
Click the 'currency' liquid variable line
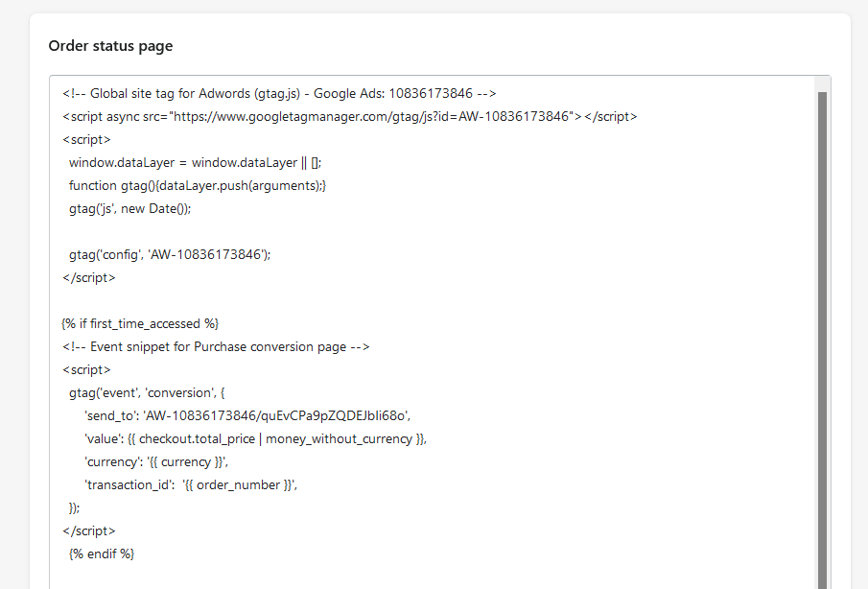[x=156, y=462]
